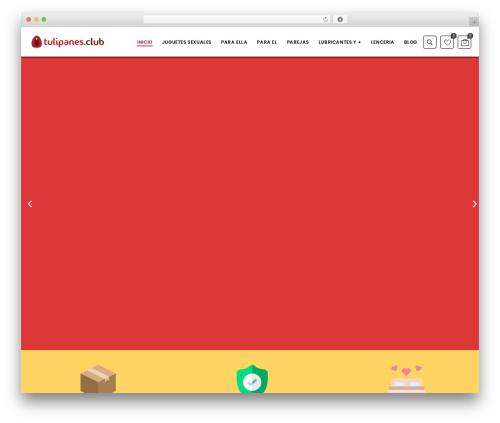
Task: Reload page via browser refresh icon
Action: (325, 20)
